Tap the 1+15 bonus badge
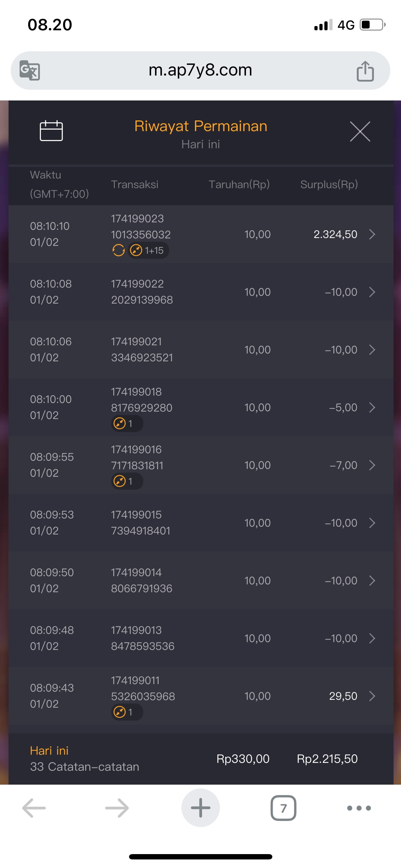The image size is (401, 868). pyautogui.click(x=148, y=250)
